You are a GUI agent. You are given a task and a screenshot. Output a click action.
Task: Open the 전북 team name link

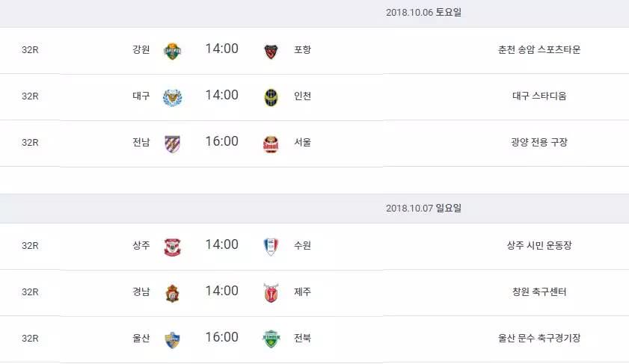pyautogui.click(x=303, y=338)
